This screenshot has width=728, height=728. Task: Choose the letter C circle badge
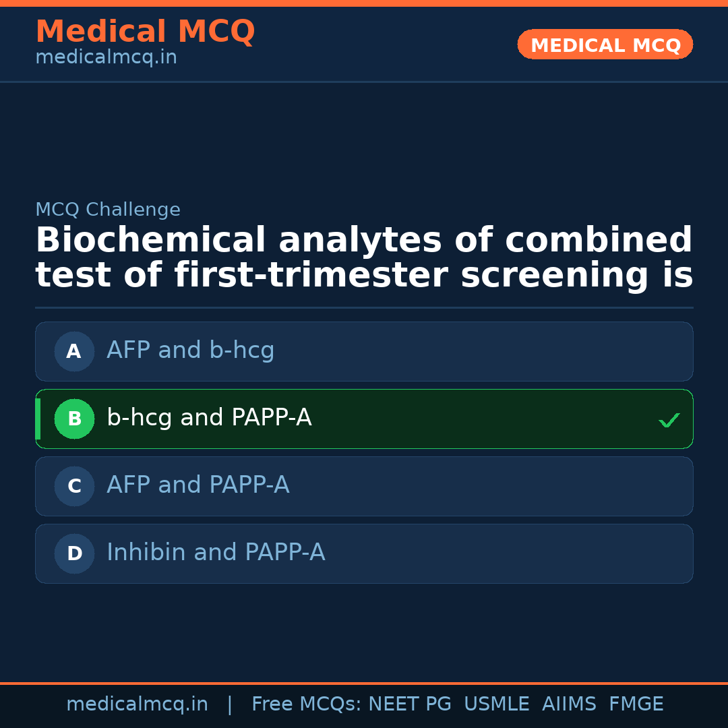74,486
